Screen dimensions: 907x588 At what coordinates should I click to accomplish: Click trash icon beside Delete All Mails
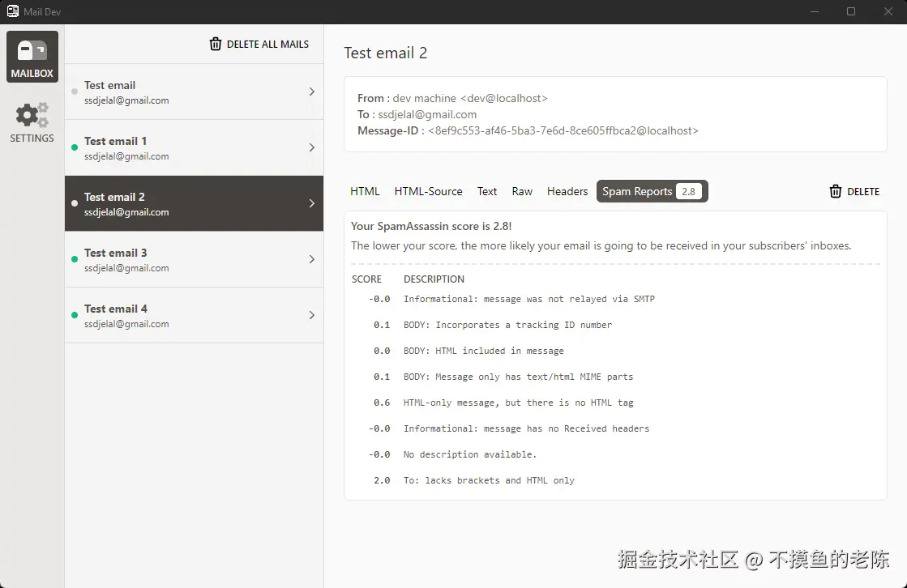[x=215, y=44]
